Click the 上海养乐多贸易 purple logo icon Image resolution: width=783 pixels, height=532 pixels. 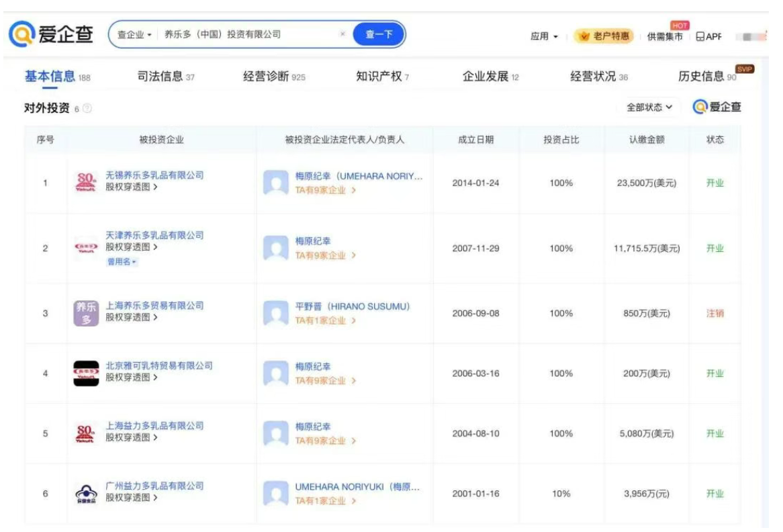coord(85,313)
